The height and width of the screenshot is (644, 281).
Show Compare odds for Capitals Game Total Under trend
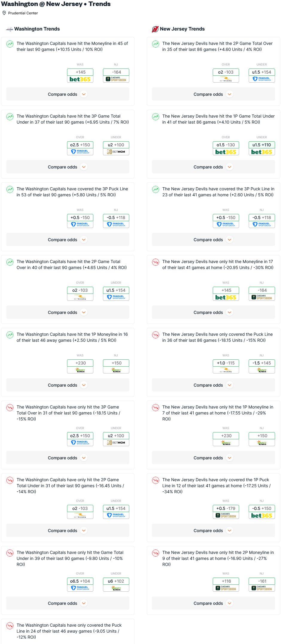point(68,603)
